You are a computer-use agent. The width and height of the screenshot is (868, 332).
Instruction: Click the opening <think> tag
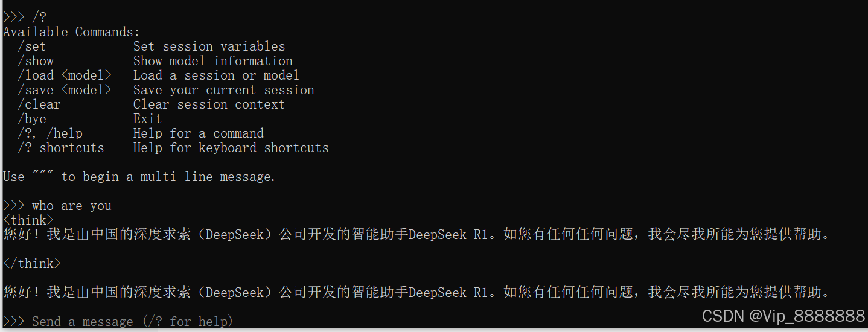click(28, 220)
